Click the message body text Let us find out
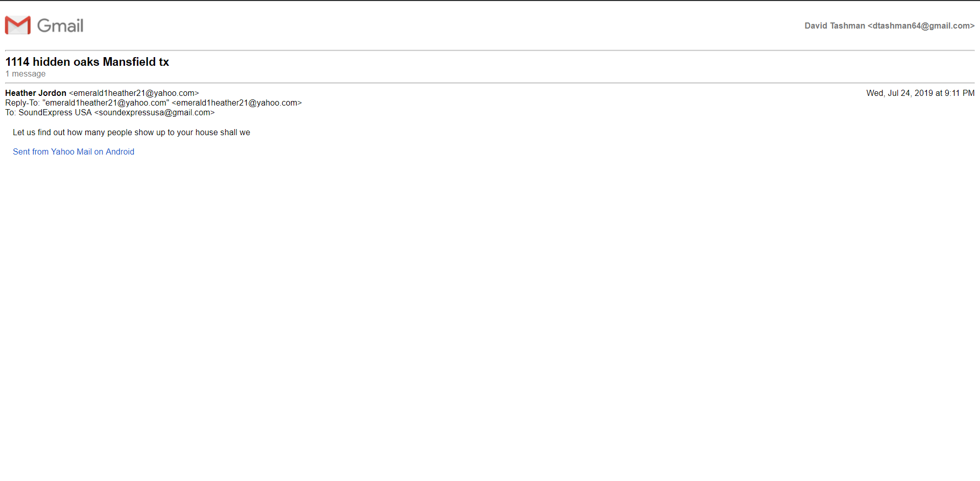Screen dimensions: 980x481 tap(132, 132)
